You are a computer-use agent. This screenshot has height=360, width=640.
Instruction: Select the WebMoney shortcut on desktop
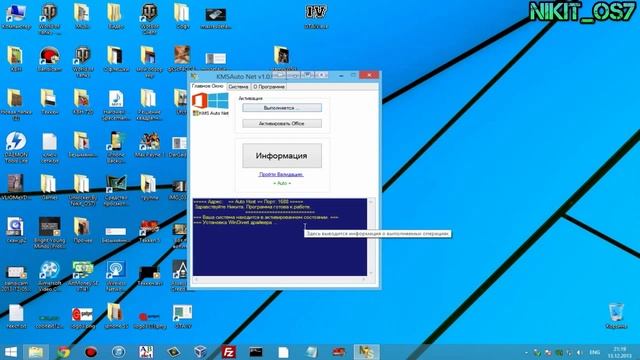click(x=82, y=276)
